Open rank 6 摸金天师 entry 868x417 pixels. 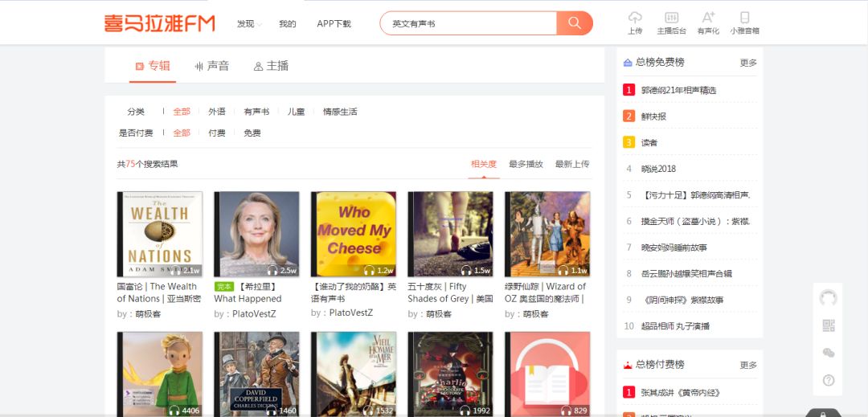coord(696,221)
